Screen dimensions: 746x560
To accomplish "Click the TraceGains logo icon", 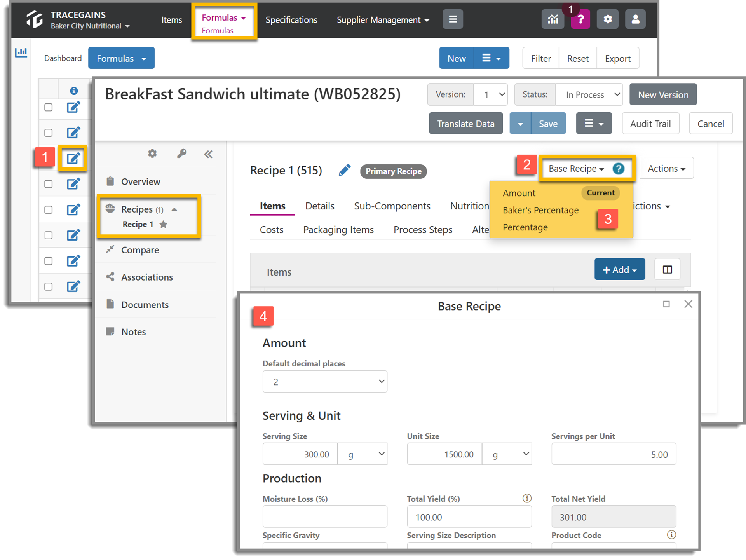I will pos(35,19).
